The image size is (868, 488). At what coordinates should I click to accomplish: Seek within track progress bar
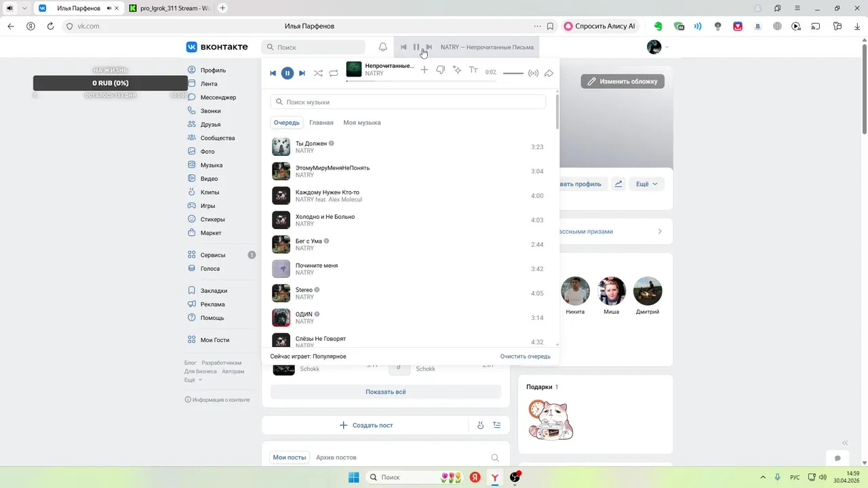coord(421,81)
